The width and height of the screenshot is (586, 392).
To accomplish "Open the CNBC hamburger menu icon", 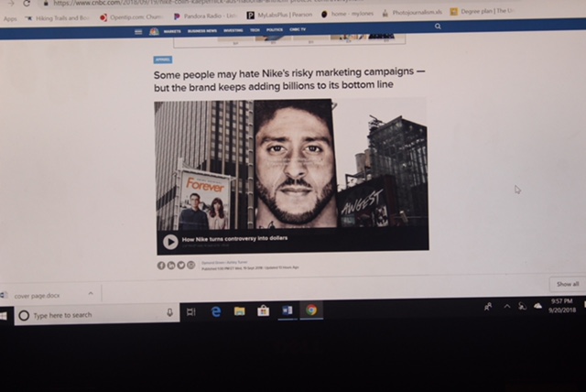I will pos(138,32).
